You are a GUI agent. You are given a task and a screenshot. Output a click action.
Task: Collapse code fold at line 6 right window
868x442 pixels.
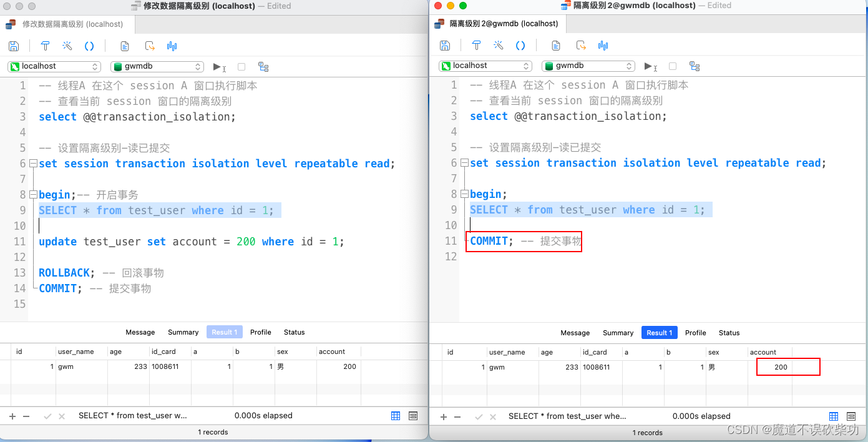[x=464, y=163]
